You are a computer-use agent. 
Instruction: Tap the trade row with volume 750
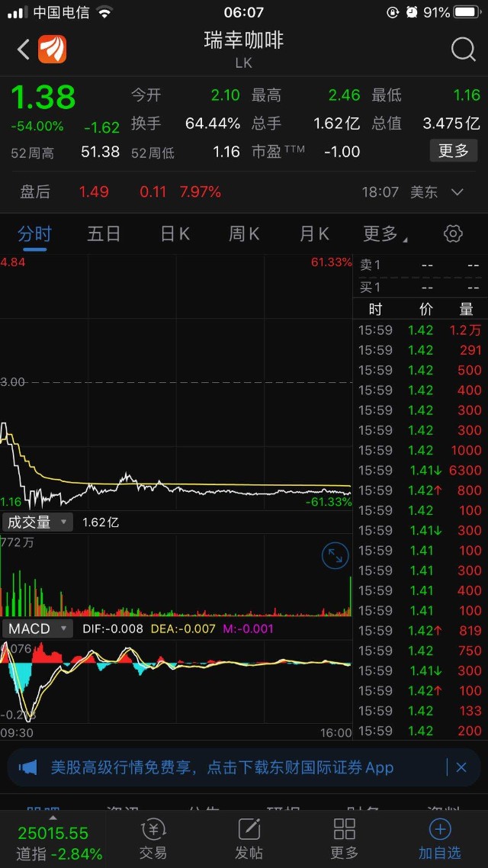[x=420, y=651]
